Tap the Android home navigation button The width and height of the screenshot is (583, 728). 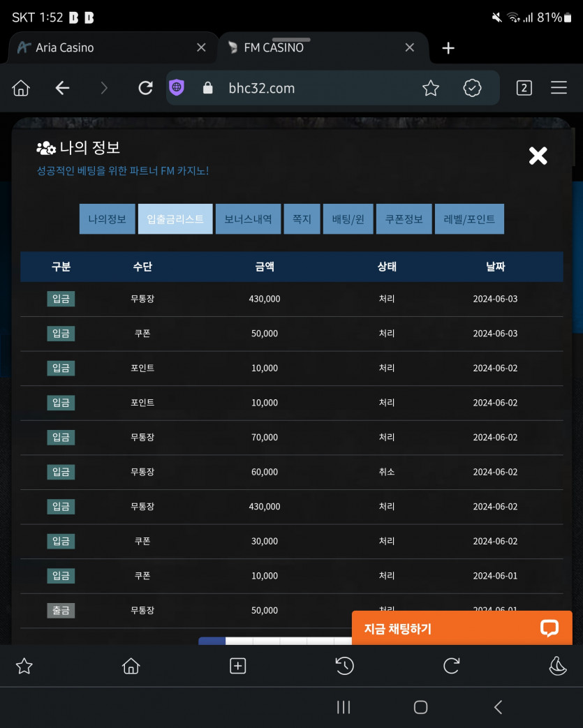click(x=420, y=707)
